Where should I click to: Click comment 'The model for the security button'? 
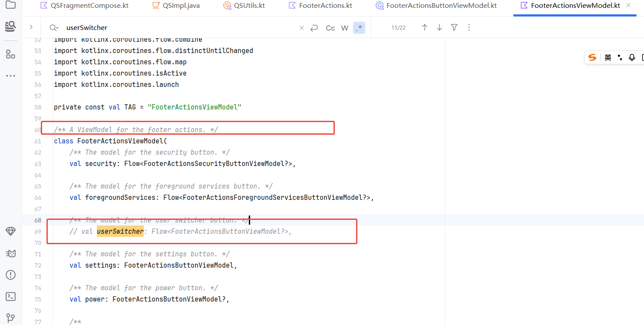[149, 153]
